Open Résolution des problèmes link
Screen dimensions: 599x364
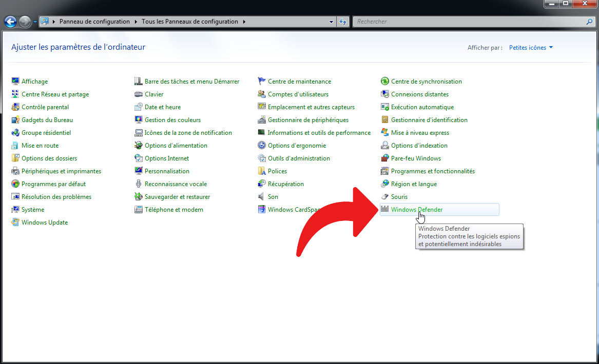(56, 196)
